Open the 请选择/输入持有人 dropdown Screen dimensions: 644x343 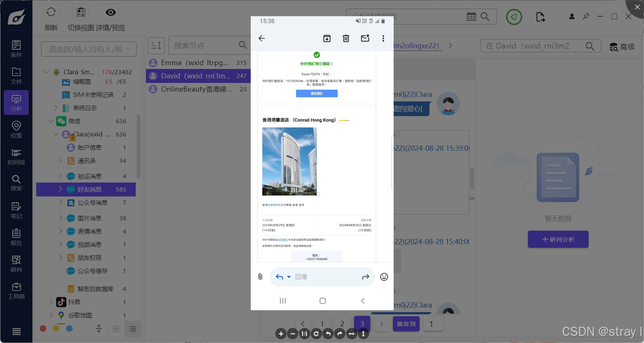pos(89,49)
